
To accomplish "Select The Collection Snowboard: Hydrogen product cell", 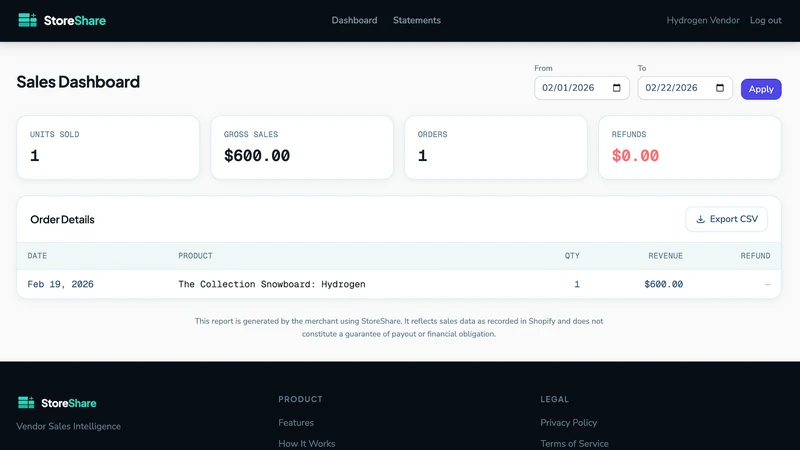I will coord(272,284).
